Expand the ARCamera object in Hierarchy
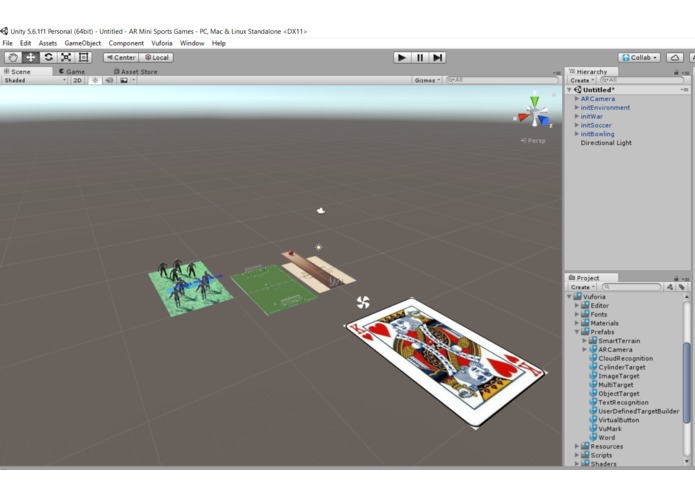This screenshot has height=494, width=695. (x=577, y=99)
